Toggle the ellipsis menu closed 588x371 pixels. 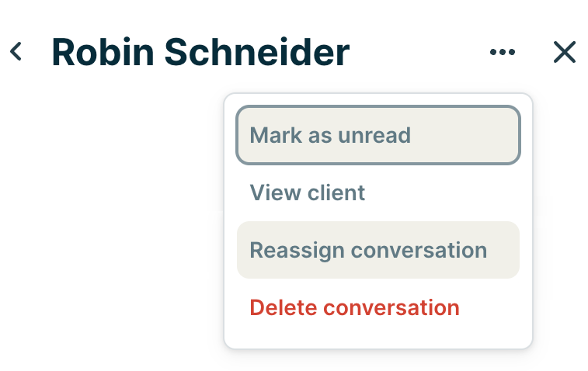pyautogui.click(x=503, y=52)
